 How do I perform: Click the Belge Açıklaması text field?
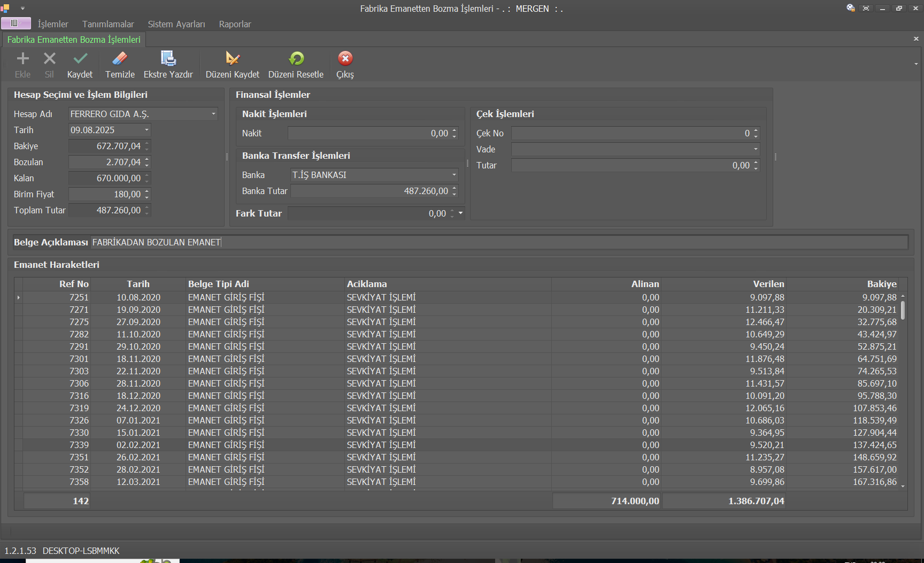click(x=497, y=242)
